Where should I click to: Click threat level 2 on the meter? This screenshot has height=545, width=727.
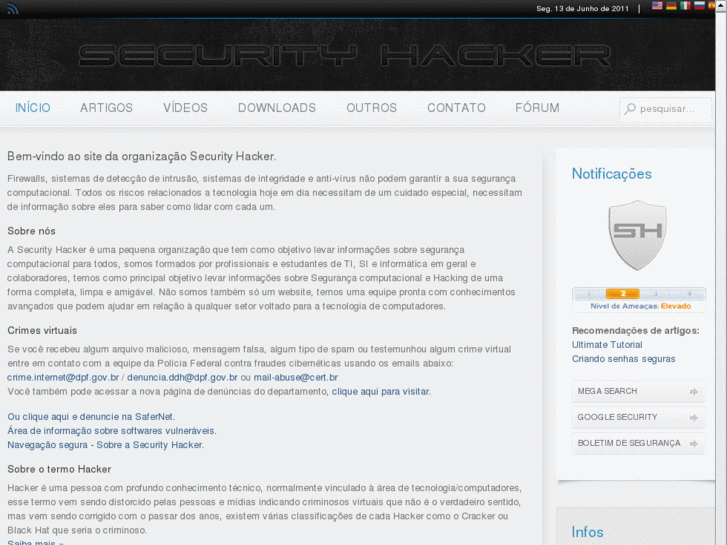point(623,294)
